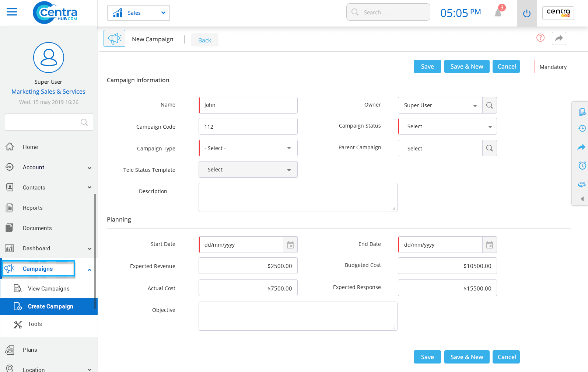This screenshot has height=372, width=588.
Task: Click the bottom Save button
Action: [427, 357]
